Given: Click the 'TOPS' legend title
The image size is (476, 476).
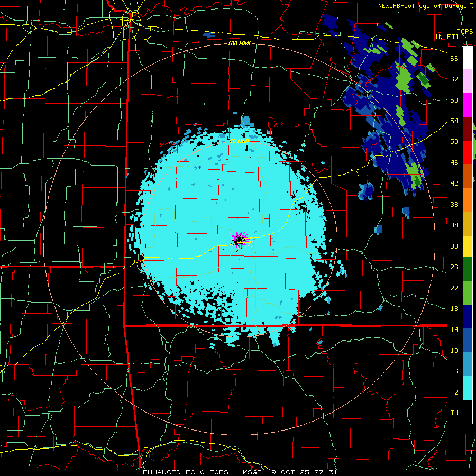Looking at the screenshot, I should coord(465,32).
